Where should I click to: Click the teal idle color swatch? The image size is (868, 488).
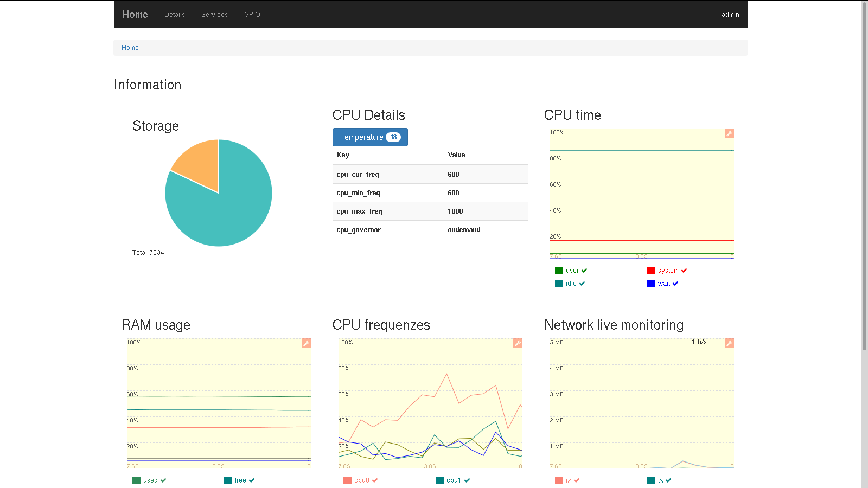(559, 284)
